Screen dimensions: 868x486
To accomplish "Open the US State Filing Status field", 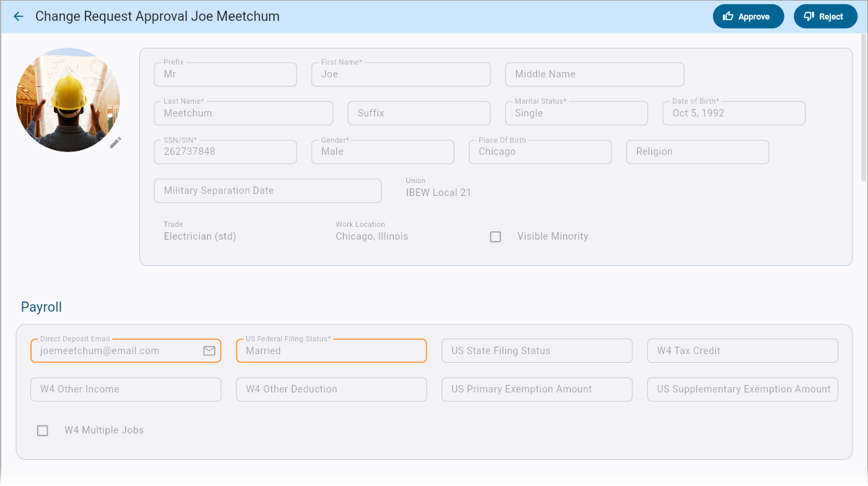I will pos(536,351).
